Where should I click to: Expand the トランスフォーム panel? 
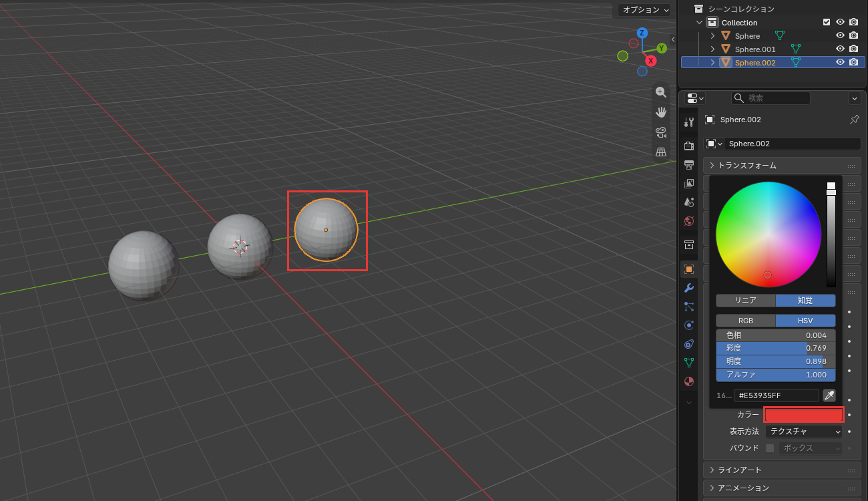[x=783, y=165]
